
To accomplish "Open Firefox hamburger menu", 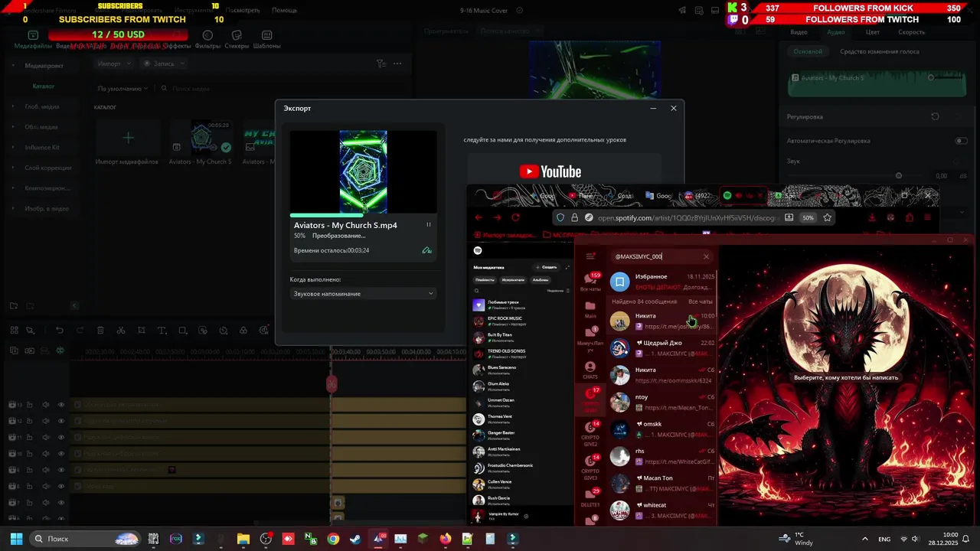I will [928, 217].
